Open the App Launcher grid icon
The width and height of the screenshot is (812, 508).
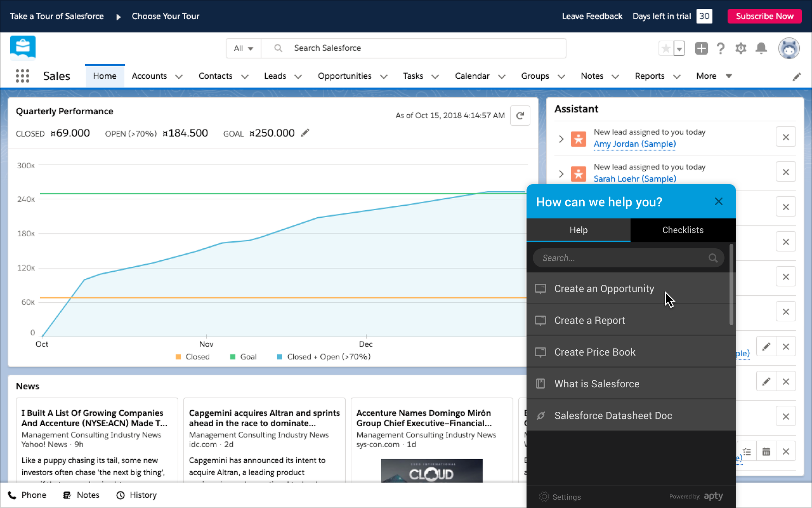click(x=23, y=76)
